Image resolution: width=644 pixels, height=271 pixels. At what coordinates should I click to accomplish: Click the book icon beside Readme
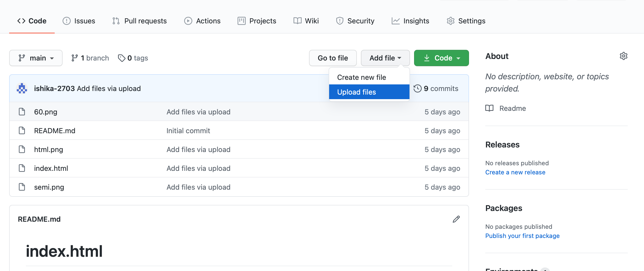point(489,108)
